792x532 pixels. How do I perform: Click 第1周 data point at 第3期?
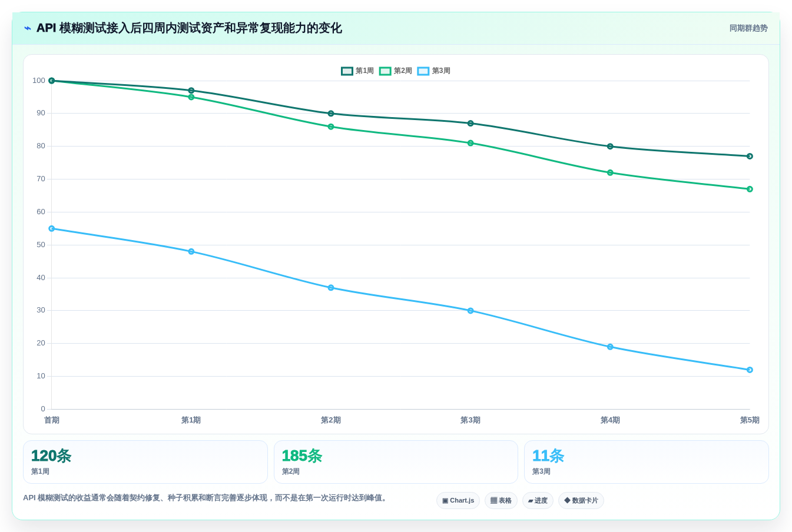coord(470,124)
